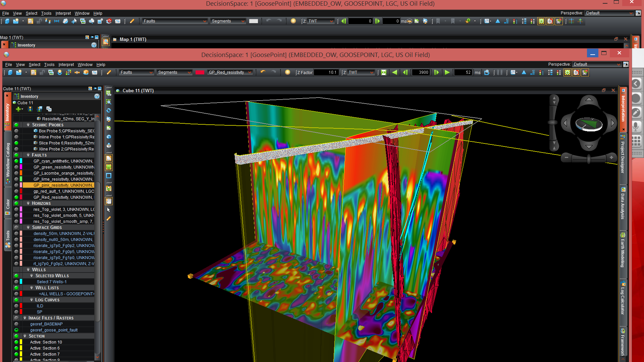
Task: Collapse the Seismic Probes tree group
Action: (28, 125)
